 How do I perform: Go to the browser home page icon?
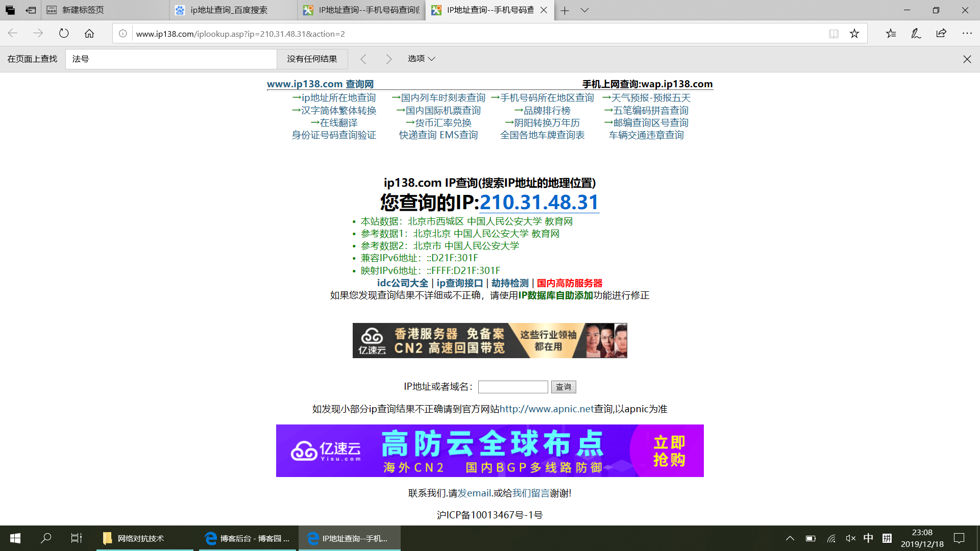[89, 34]
